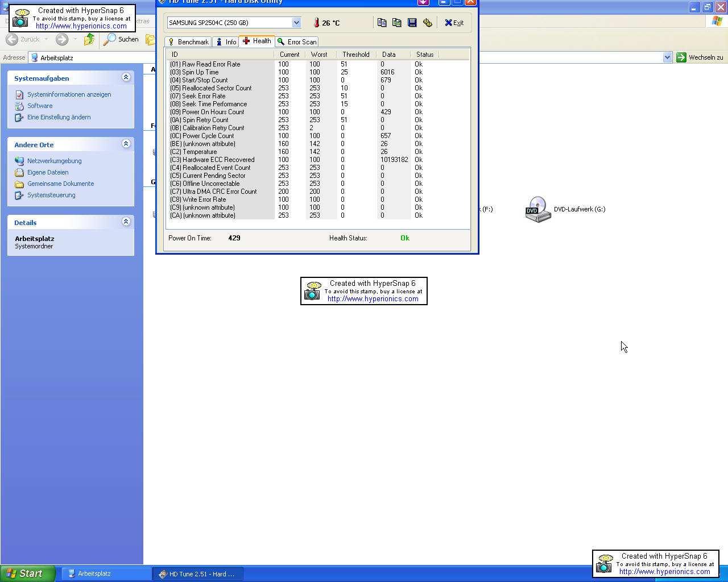Collapse the Systemaufgaben panel
This screenshot has height=582, width=728.
(126, 77)
